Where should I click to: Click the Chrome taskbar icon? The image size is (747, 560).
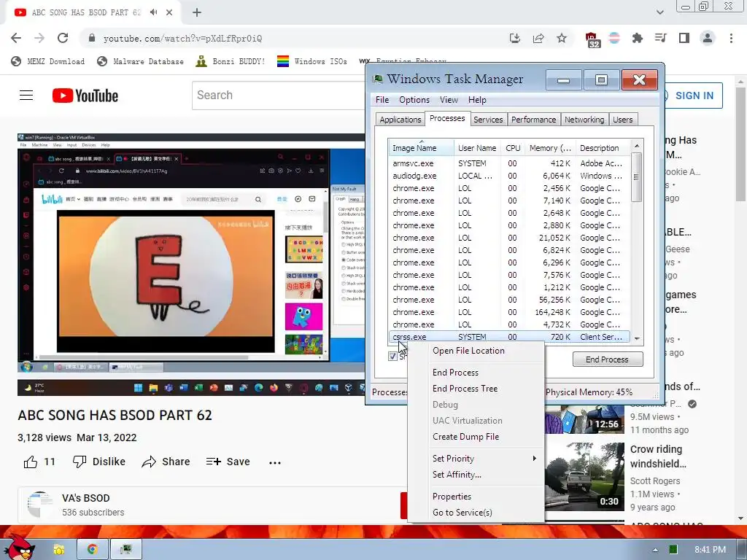(x=93, y=549)
